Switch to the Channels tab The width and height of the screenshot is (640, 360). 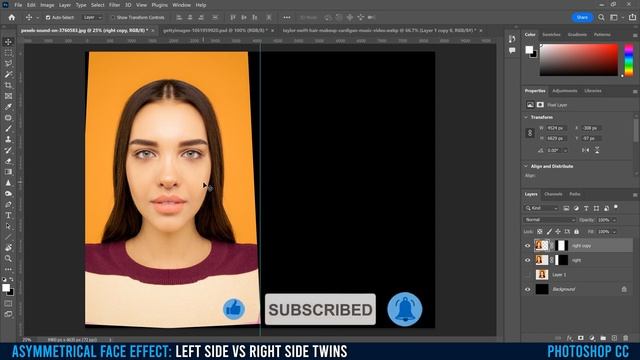[x=553, y=194]
